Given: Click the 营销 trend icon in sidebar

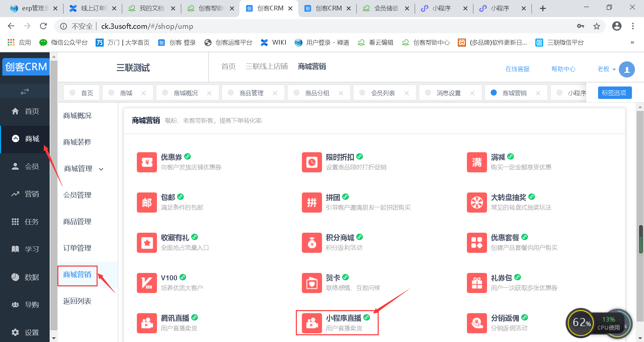Looking at the screenshot, I should coord(15,194).
